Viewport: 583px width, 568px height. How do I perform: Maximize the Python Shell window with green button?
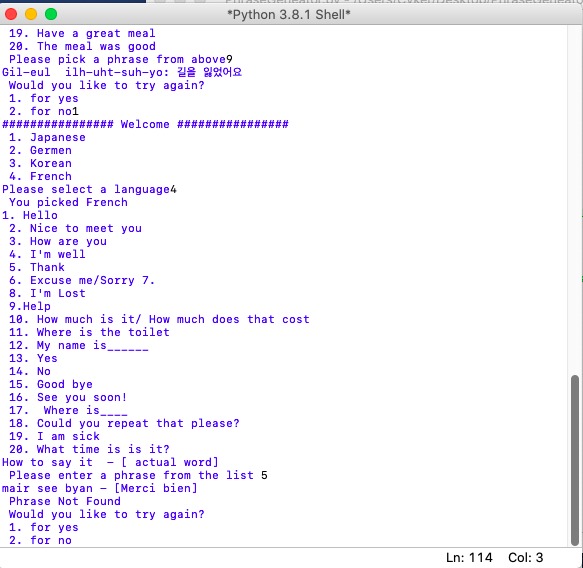pyautogui.click(x=51, y=14)
